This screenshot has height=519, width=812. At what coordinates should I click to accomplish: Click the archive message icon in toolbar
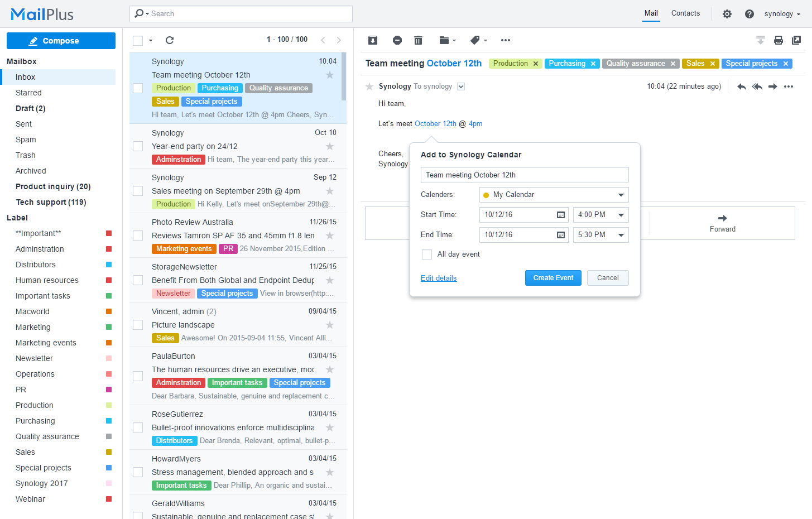373,40
